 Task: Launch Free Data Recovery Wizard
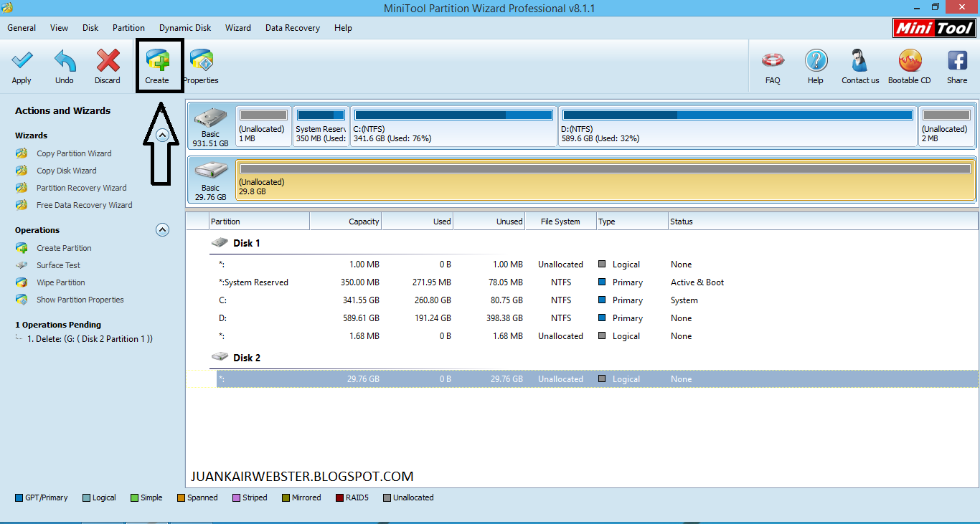click(85, 205)
